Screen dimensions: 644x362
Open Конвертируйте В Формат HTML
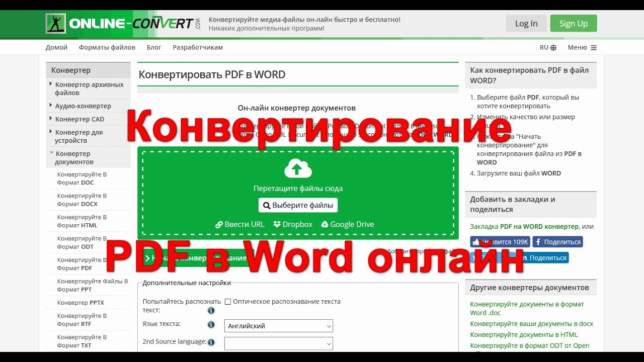82,221
